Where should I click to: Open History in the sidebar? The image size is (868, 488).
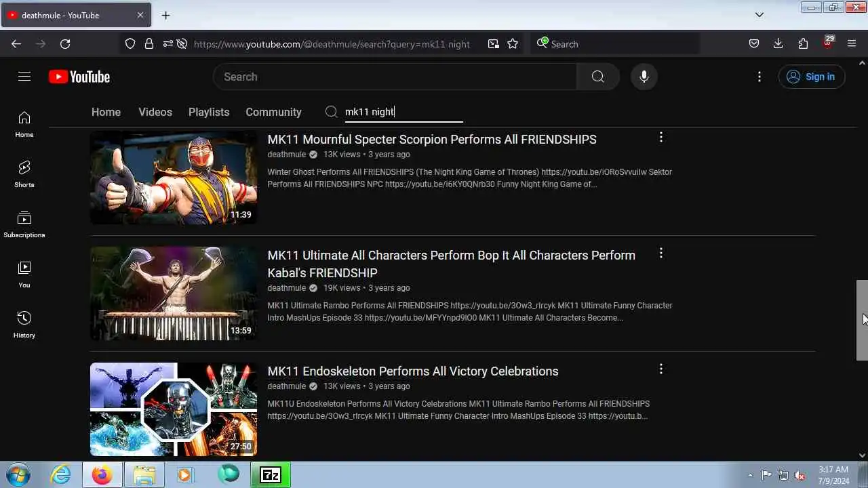[24, 325]
